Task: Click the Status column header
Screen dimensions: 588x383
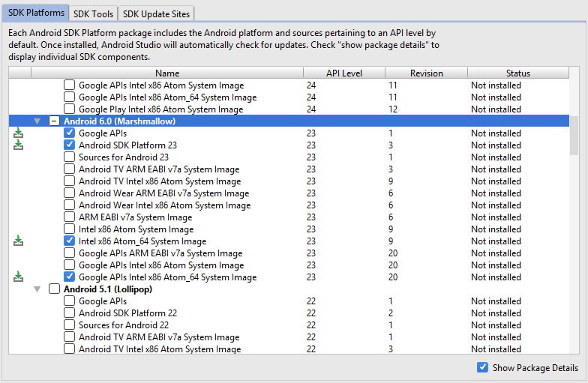Action: (517, 73)
